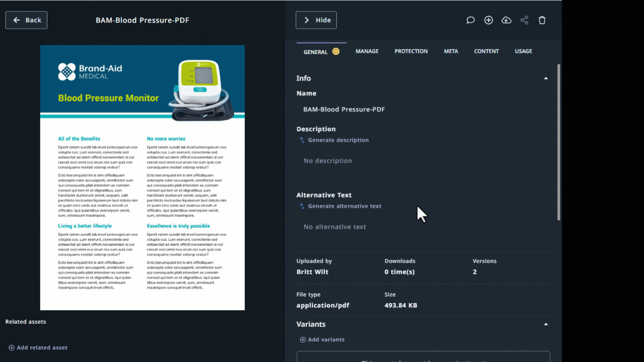644x362 pixels.
Task: Delete asset with trash can icon
Action: click(542, 20)
